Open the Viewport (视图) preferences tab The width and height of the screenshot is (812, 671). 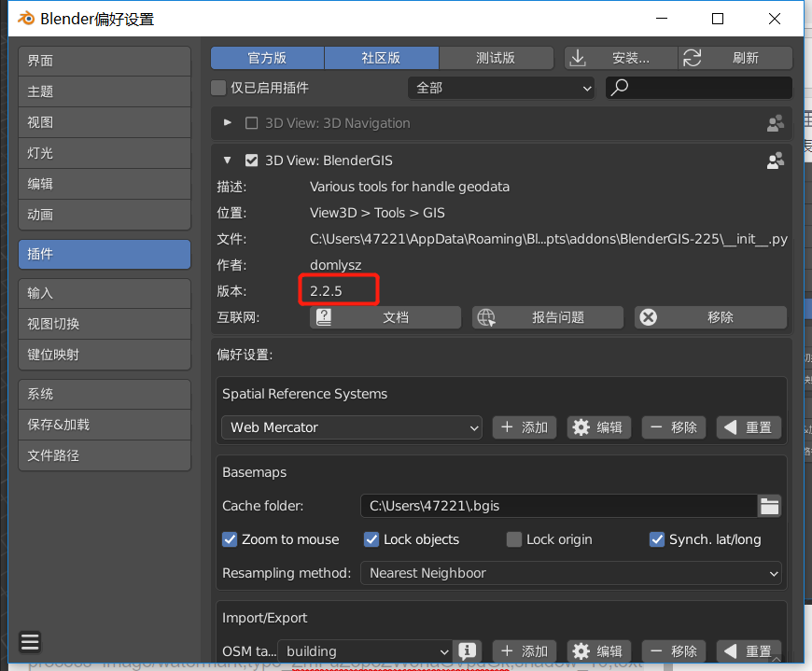click(105, 122)
